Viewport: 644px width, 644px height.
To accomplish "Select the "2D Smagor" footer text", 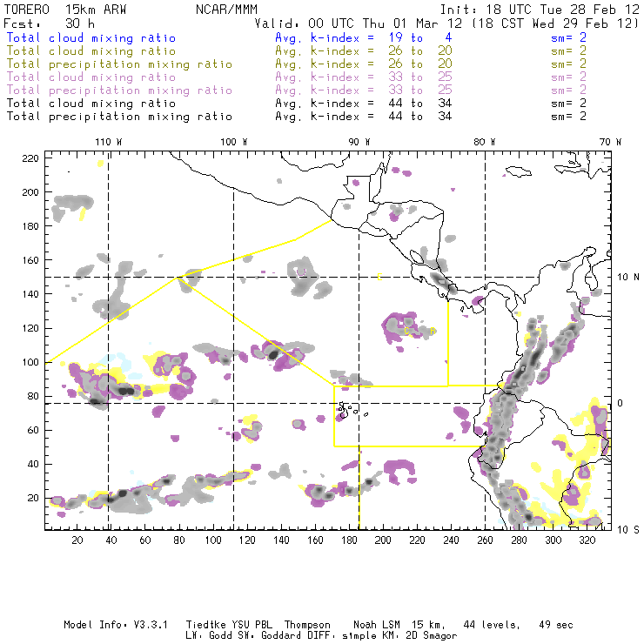I will coord(432,636).
